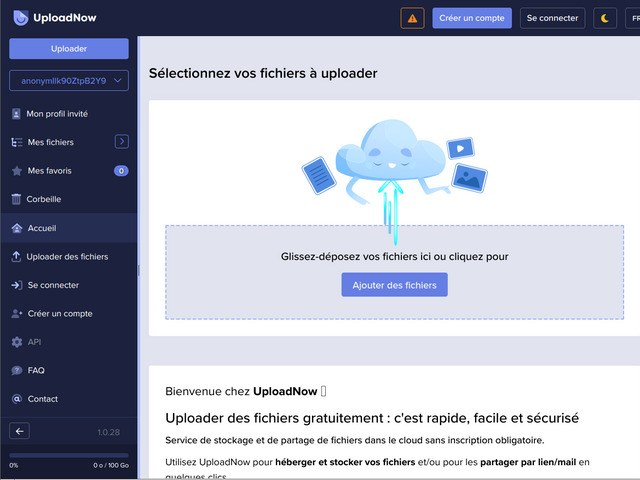
Task: Select Accueil menu label
Action: (42, 228)
